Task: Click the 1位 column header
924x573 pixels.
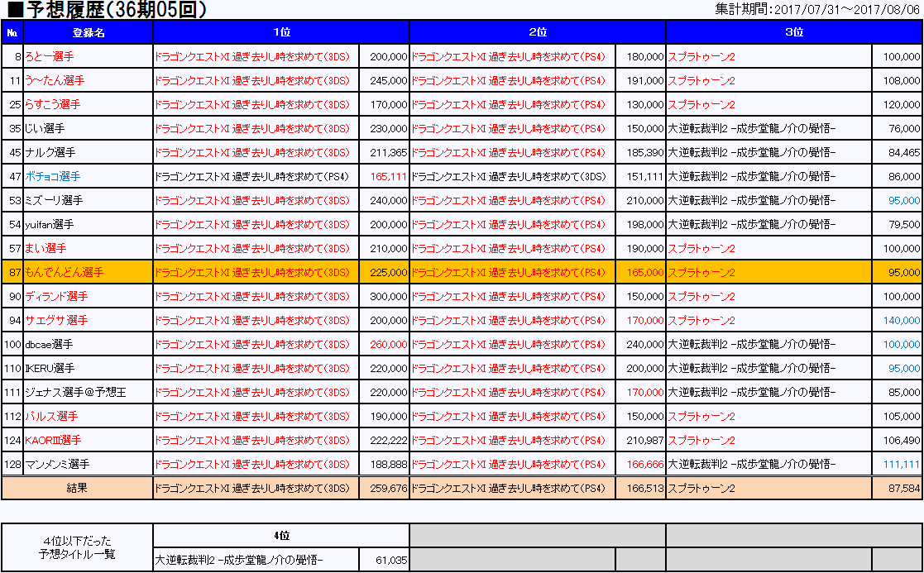Action: click(281, 32)
